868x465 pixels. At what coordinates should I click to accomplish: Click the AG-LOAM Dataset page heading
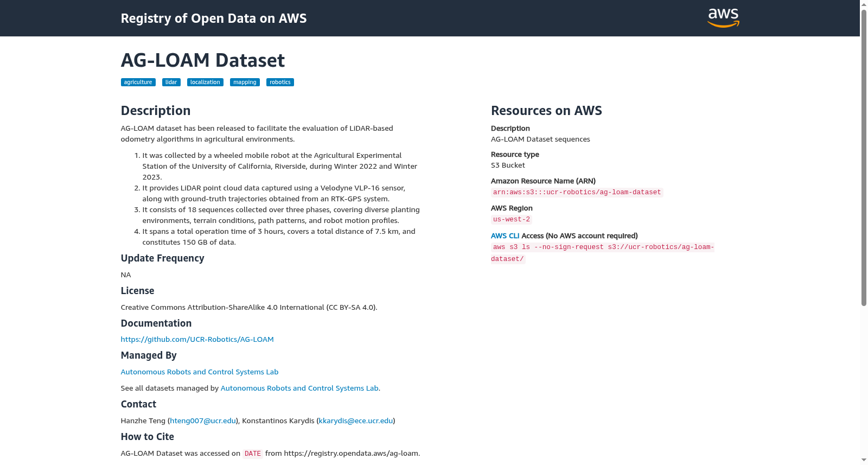point(202,60)
